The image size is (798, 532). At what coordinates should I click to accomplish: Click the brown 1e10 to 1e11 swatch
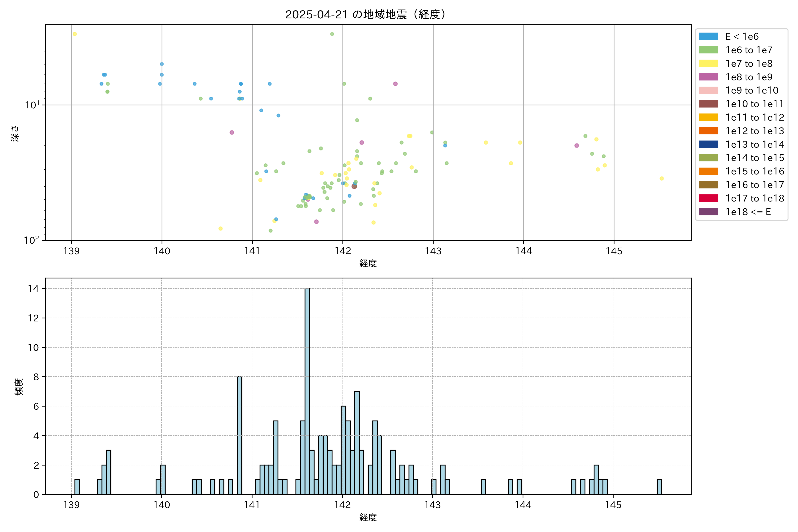pyautogui.click(x=708, y=104)
